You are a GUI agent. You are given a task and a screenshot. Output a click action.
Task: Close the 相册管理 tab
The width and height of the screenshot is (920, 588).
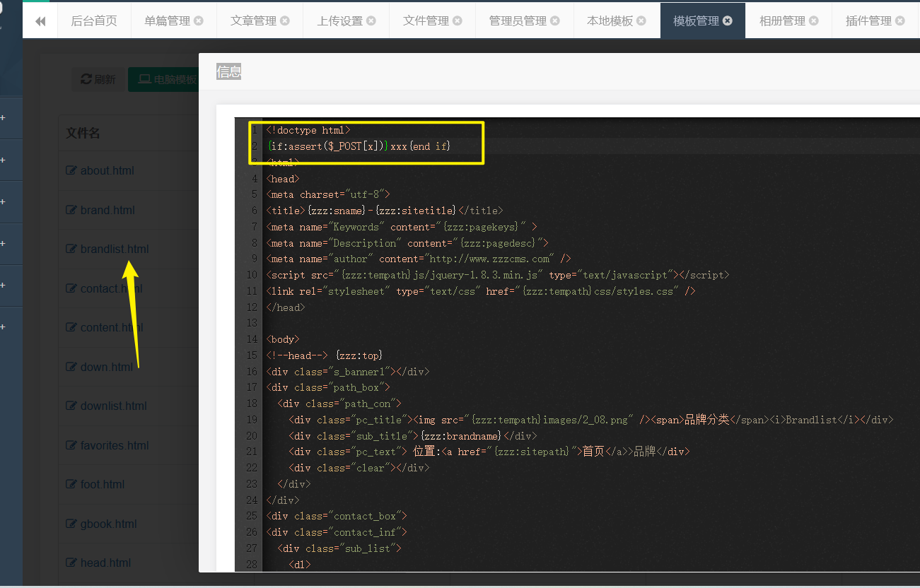tap(814, 20)
